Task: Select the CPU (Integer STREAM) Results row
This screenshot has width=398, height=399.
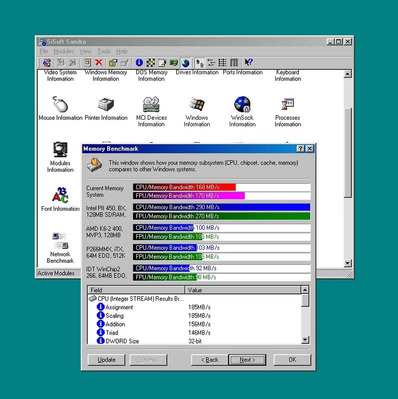Action: click(x=195, y=299)
